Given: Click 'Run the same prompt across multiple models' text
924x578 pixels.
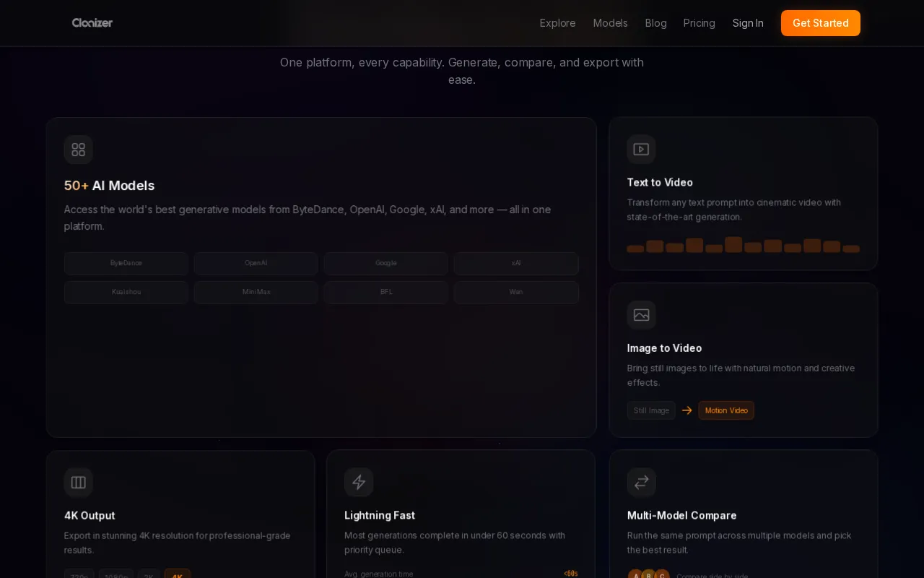Looking at the screenshot, I should (739, 543).
